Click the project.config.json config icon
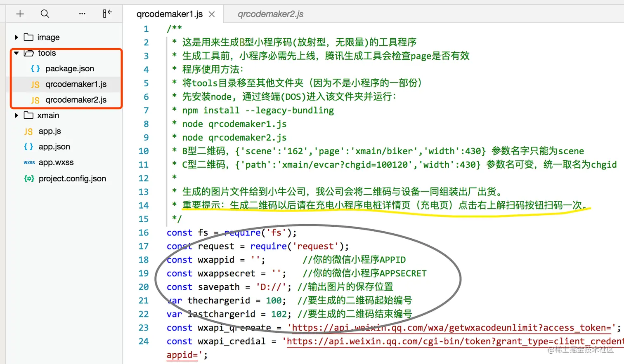624x364 pixels. point(29,178)
